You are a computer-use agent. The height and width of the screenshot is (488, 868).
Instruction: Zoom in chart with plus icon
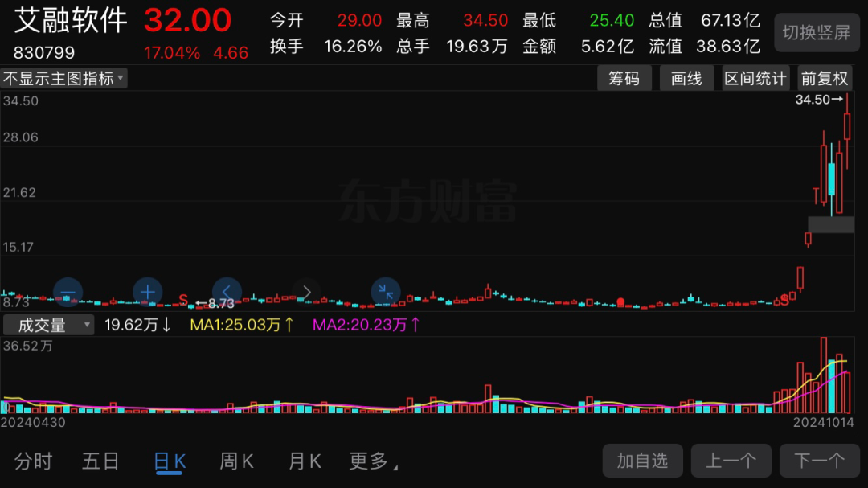[147, 292]
